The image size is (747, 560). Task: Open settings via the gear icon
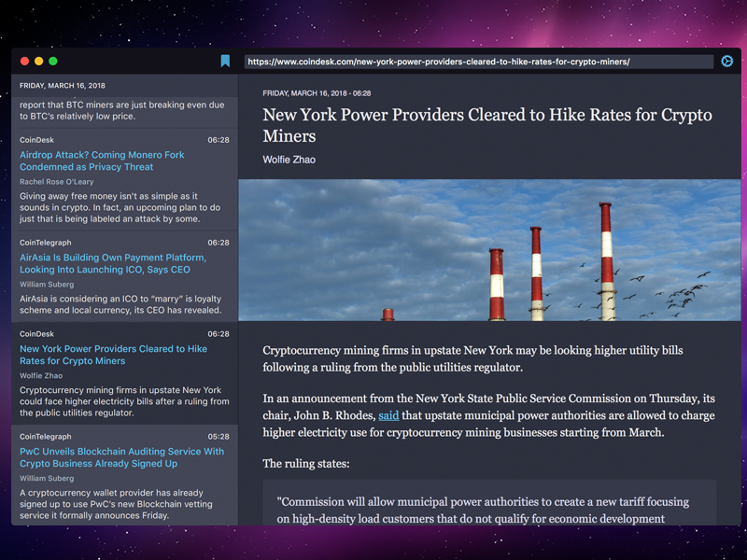(727, 62)
